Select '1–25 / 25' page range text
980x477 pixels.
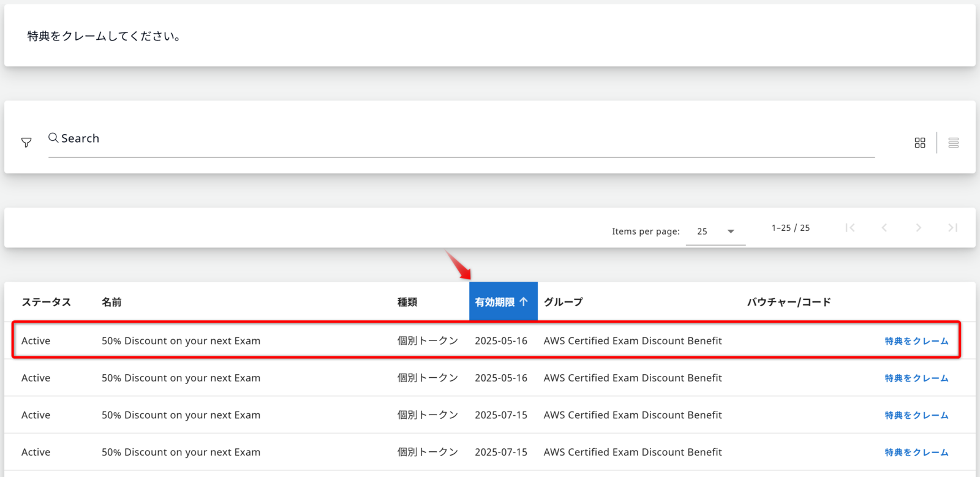point(791,228)
